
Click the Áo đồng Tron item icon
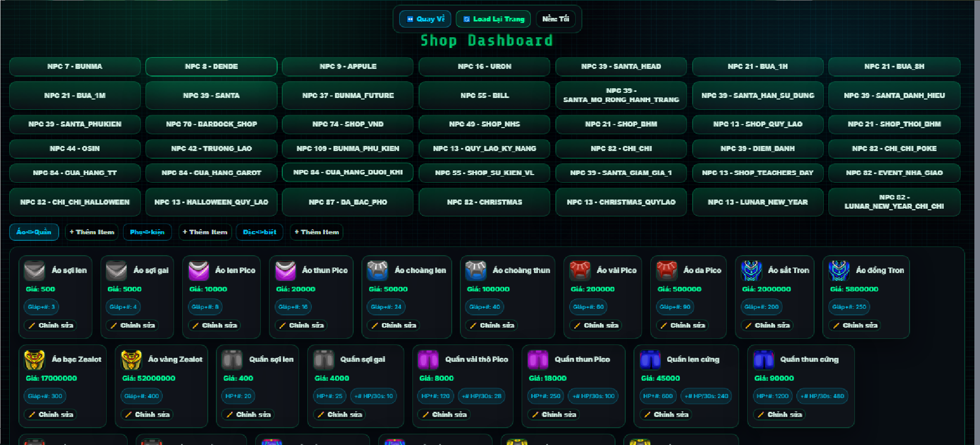839,270
